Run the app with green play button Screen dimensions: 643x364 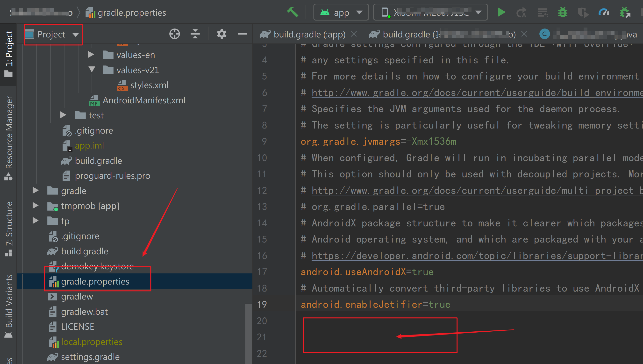[x=501, y=12]
